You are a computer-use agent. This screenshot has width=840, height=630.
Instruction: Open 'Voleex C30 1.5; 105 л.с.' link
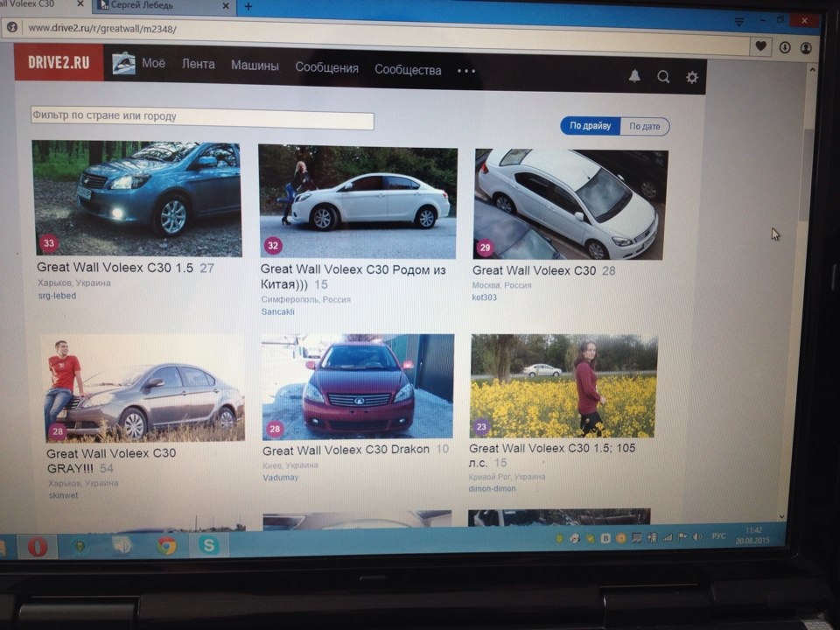[x=552, y=455]
